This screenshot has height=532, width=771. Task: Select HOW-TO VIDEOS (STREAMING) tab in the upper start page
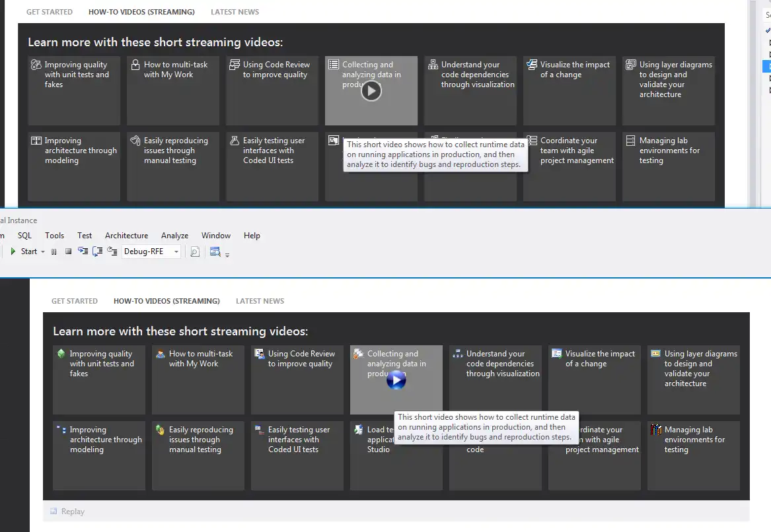tap(141, 12)
